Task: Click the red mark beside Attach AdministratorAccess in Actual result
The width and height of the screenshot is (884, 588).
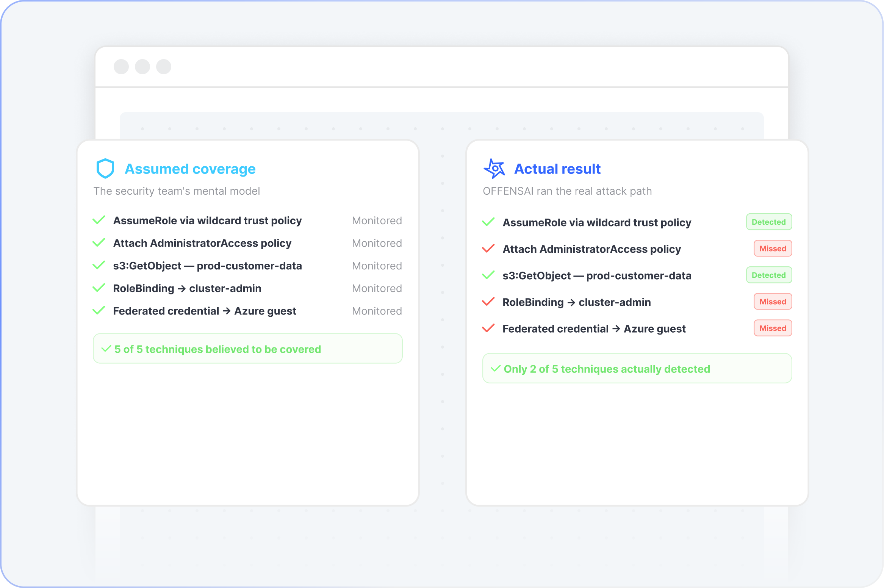Action: [488, 249]
